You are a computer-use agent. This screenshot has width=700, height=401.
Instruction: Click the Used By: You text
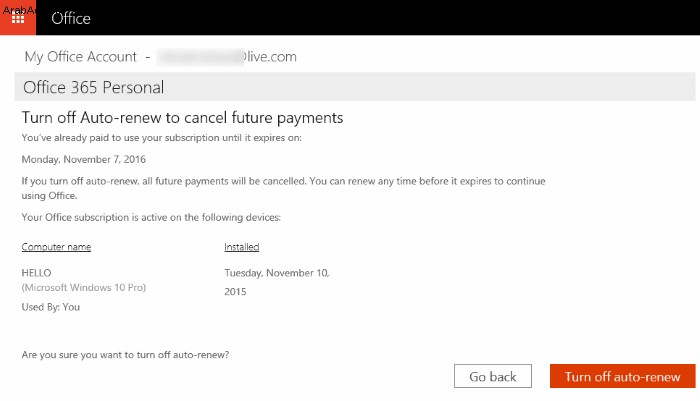pyautogui.click(x=51, y=307)
